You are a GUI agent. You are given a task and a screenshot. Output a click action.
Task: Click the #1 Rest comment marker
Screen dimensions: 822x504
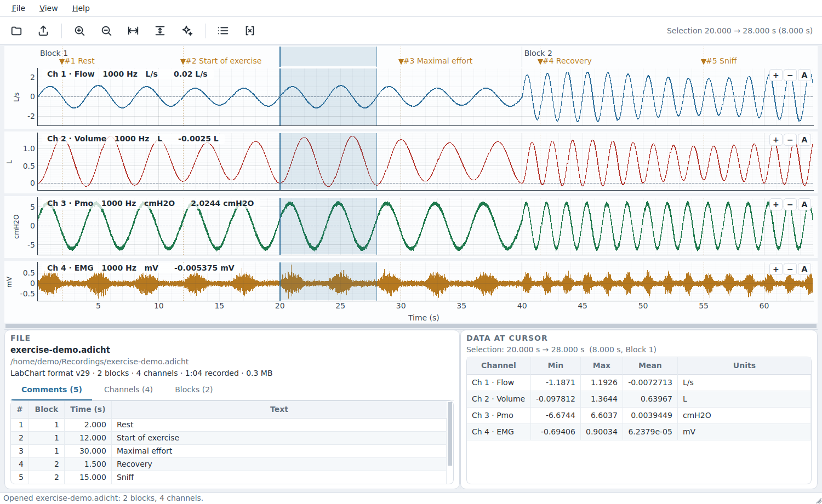[x=77, y=61]
